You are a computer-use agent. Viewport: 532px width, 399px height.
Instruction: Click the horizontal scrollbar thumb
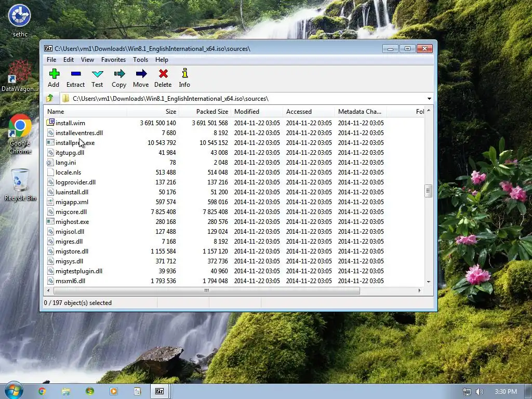pos(206,290)
